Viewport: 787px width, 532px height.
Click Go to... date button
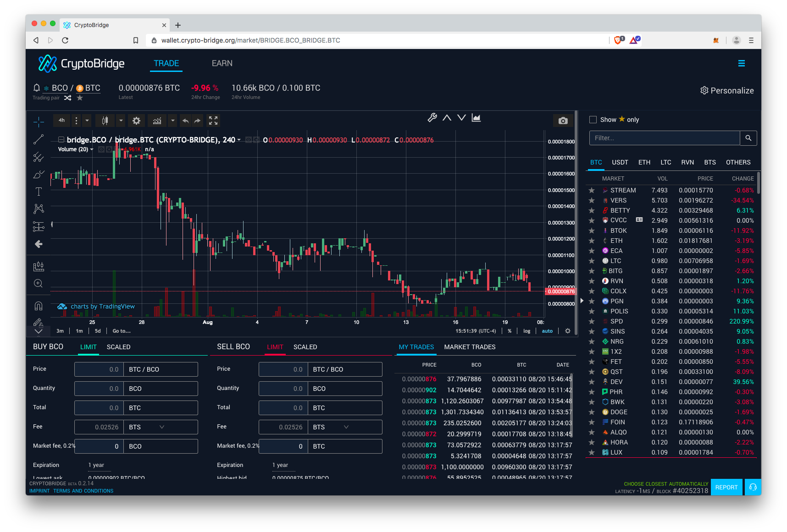point(122,331)
